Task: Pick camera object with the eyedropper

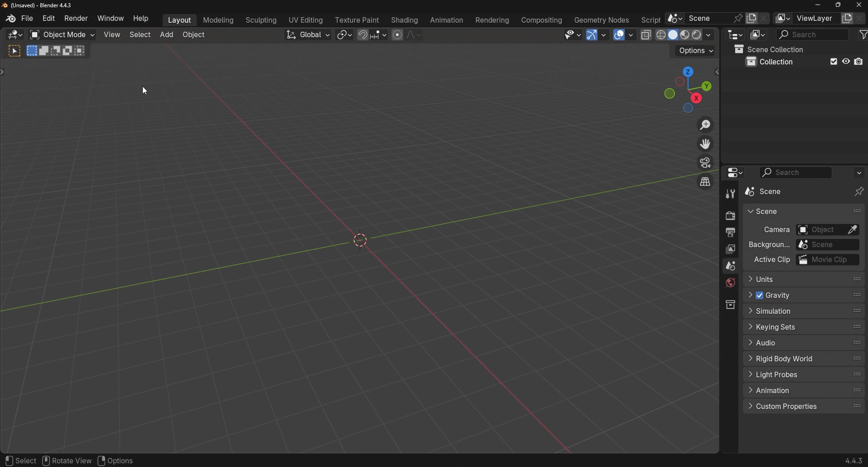Action: point(853,230)
